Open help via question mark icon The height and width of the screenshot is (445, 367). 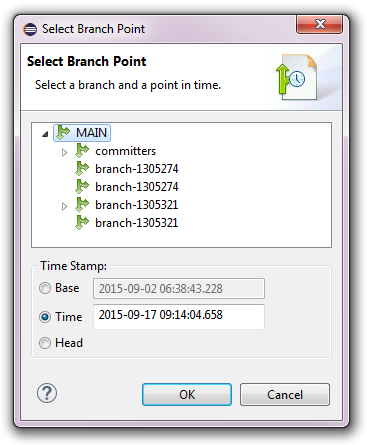tap(47, 393)
